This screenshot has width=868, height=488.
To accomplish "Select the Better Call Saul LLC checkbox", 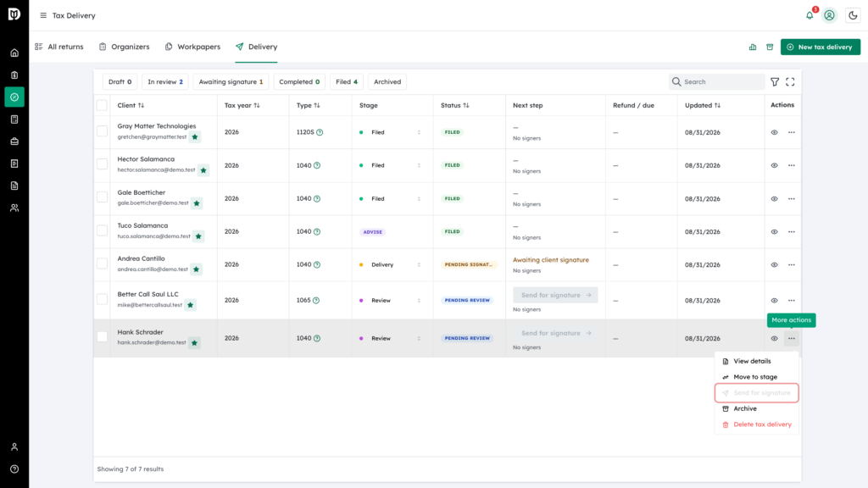I will point(102,299).
